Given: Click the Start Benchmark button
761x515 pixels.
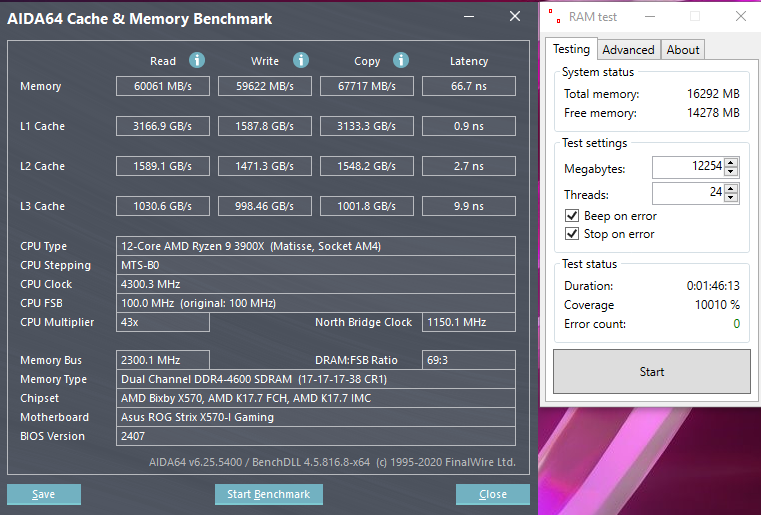Looking at the screenshot, I should click(x=268, y=494).
